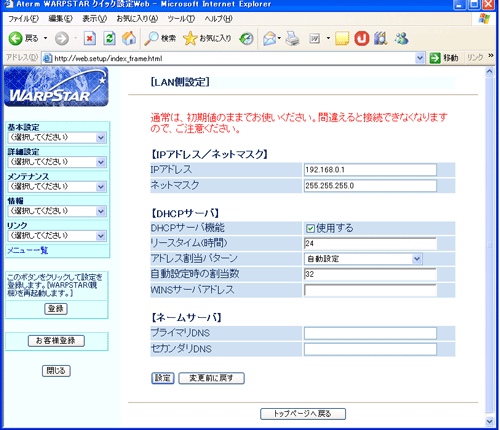Viewport: 500px width, 430px height.
Task: Open the リンク dropdown
Action: (x=56, y=236)
